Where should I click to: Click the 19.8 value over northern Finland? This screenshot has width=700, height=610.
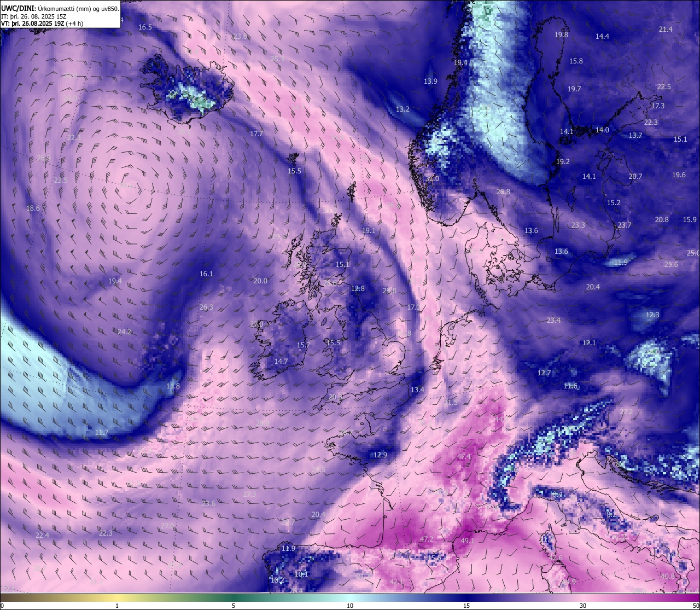pyautogui.click(x=561, y=35)
